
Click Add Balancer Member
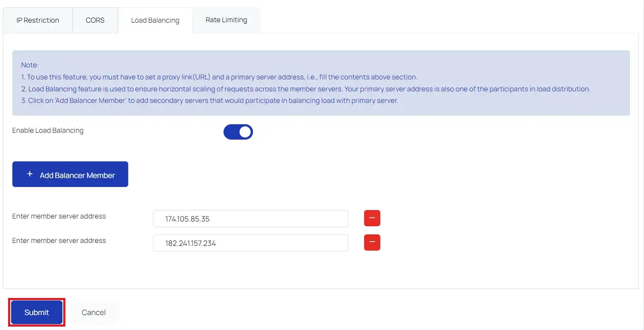(x=70, y=174)
